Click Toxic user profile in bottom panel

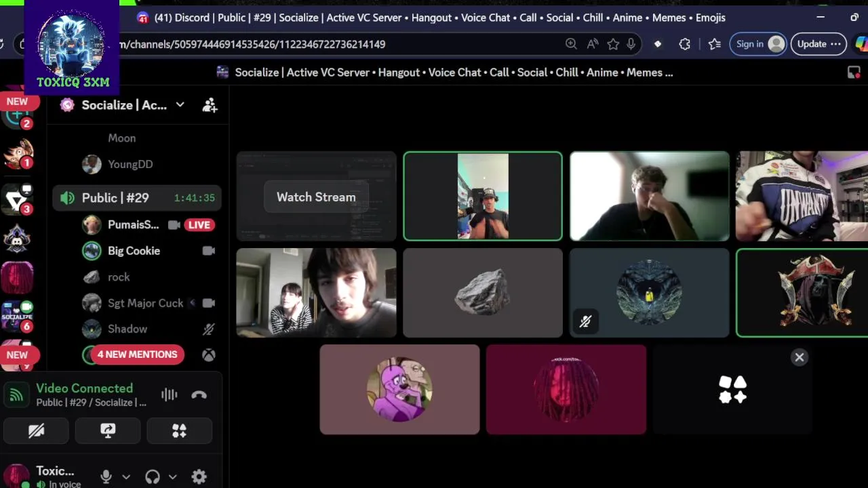pyautogui.click(x=45, y=476)
